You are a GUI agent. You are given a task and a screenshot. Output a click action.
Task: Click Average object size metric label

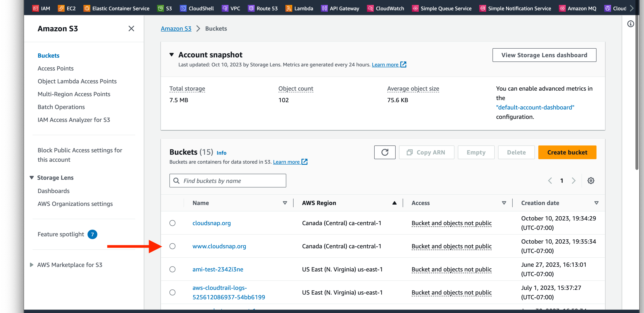413,88
